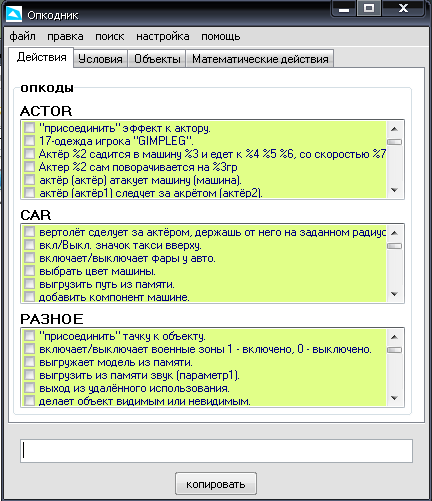Switch to the Условия tab
The width and height of the screenshot is (432, 501).
100,59
